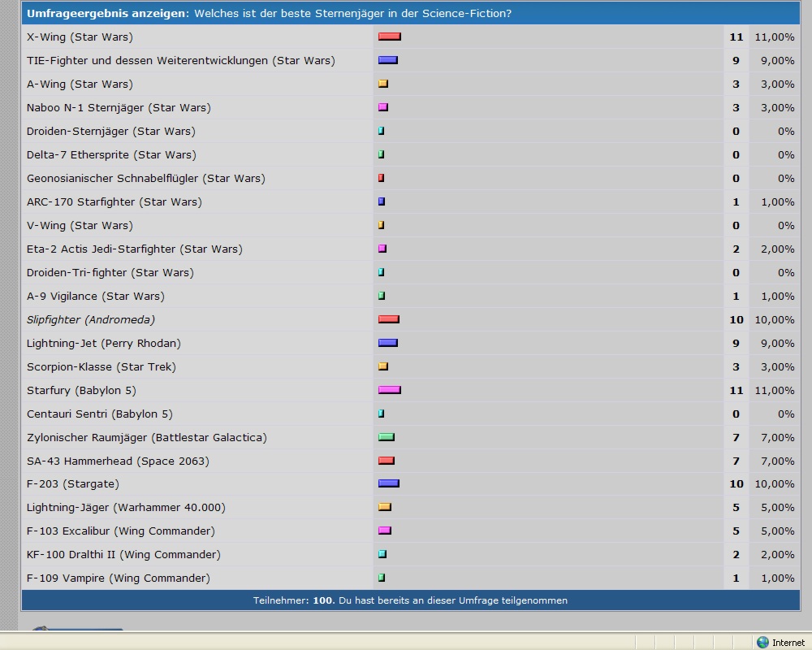Image resolution: width=812 pixels, height=650 pixels.
Task: Click the blue result bar for F-203
Action: 388,483
